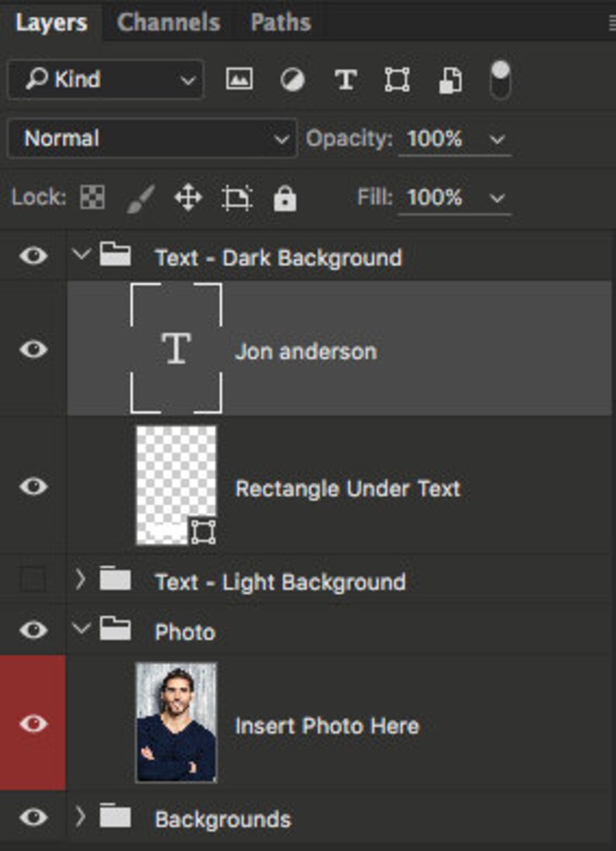Viewport: 616px width, 851px height.
Task: Hide the Insert Photo Here layer
Action: (x=33, y=724)
